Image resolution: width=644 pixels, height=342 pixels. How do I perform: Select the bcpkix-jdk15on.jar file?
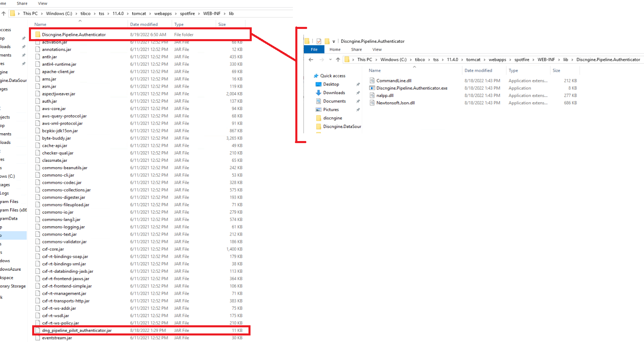point(60,131)
